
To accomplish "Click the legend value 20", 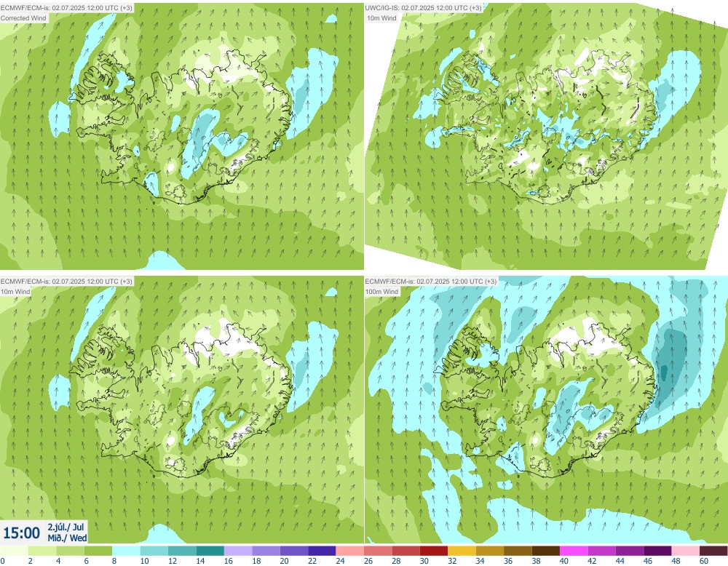I will [x=284, y=561].
